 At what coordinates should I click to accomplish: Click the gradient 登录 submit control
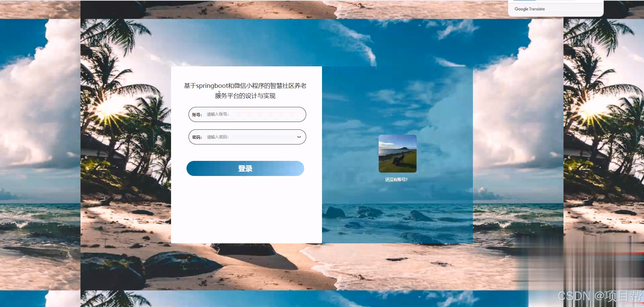pyautogui.click(x=245, y=168)
